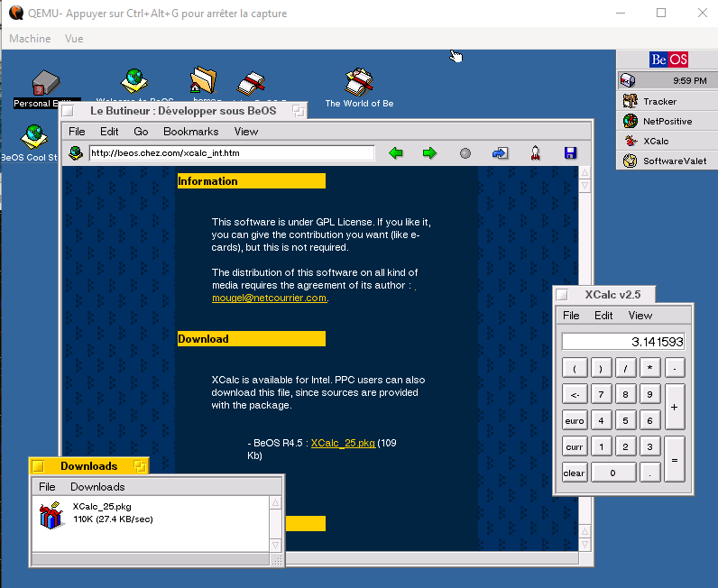Click the 0 key in XCalc

[613, 473]
